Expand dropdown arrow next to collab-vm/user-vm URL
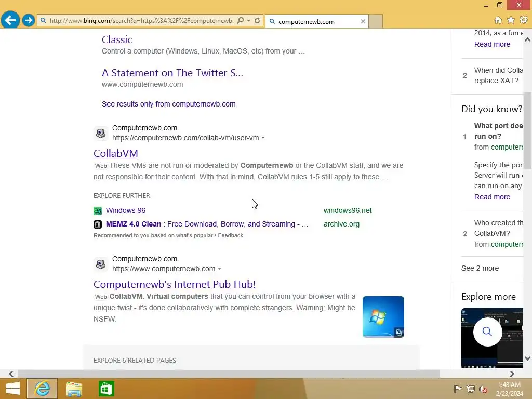Screen dimensions: 532x399 tap(263, 138)
